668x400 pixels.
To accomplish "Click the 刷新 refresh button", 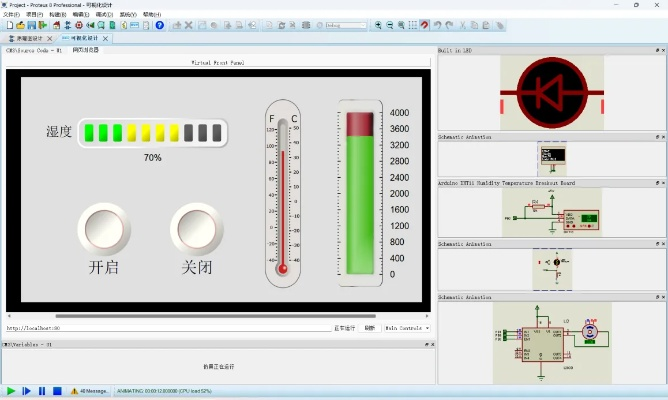I will click(369, 328).
